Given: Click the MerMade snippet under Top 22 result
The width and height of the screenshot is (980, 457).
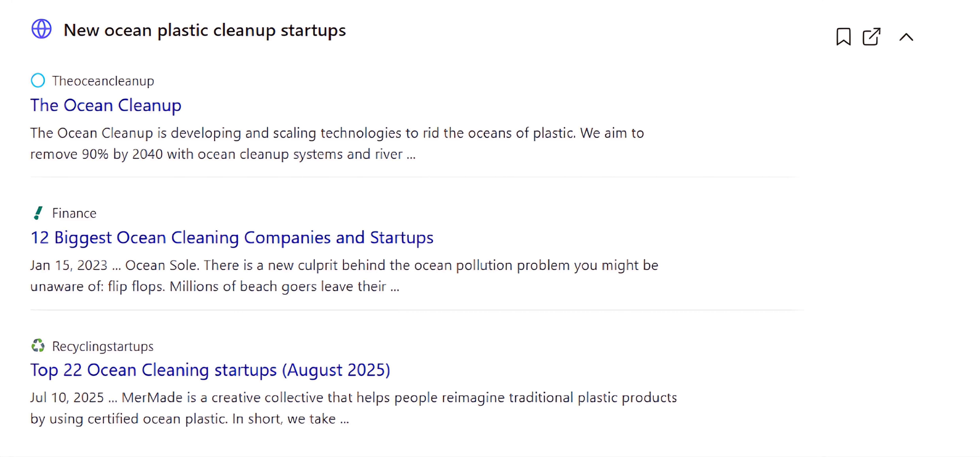Looking at the screenshot, I should click(353, 408).
